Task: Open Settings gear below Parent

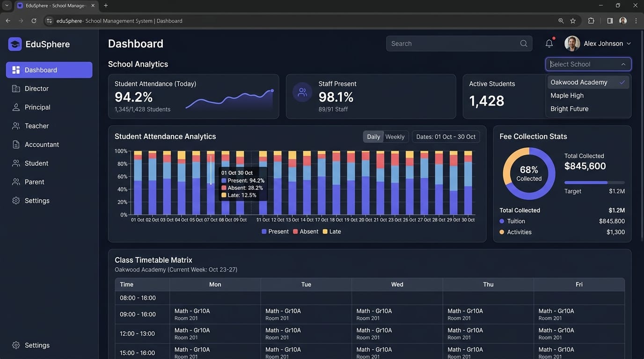Action: tap(16, 201)
